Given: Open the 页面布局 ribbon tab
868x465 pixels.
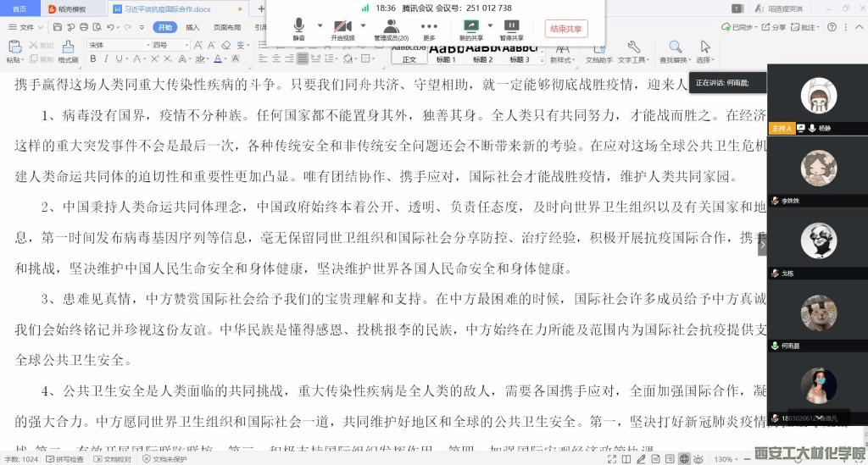Looking at the screenshot, I should tap(227, 27).
